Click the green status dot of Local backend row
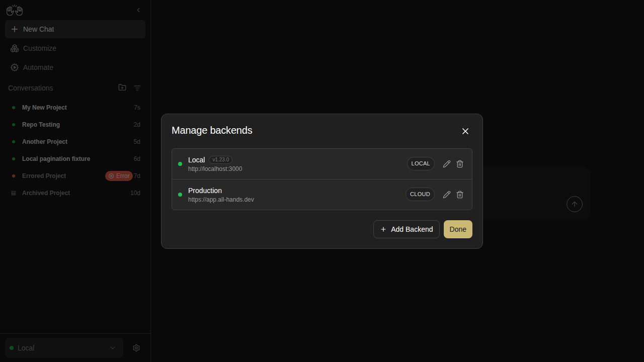The height and width of the screenshot is (362, 644). (180, 164)
